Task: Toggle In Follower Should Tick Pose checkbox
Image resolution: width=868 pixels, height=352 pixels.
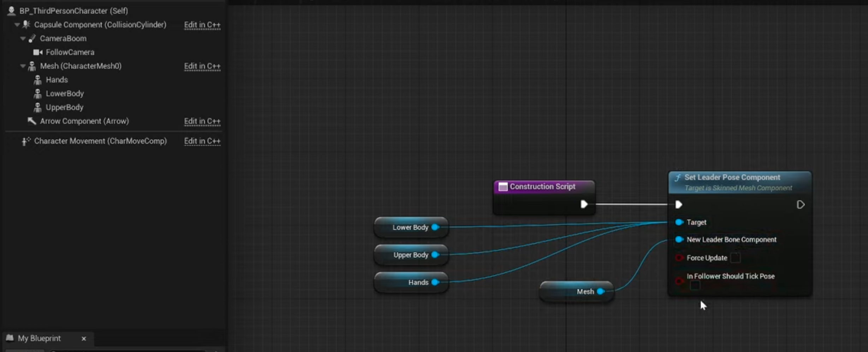Action: [x=695, y=285]
